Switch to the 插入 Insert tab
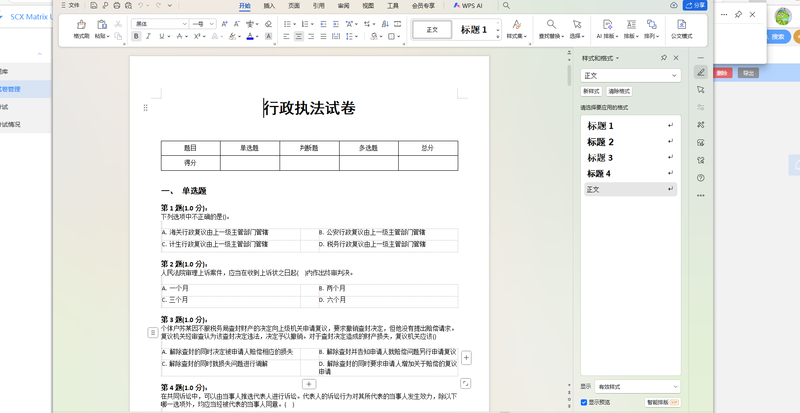The width and height of the screenshot is (800, 413). [269, 6]
